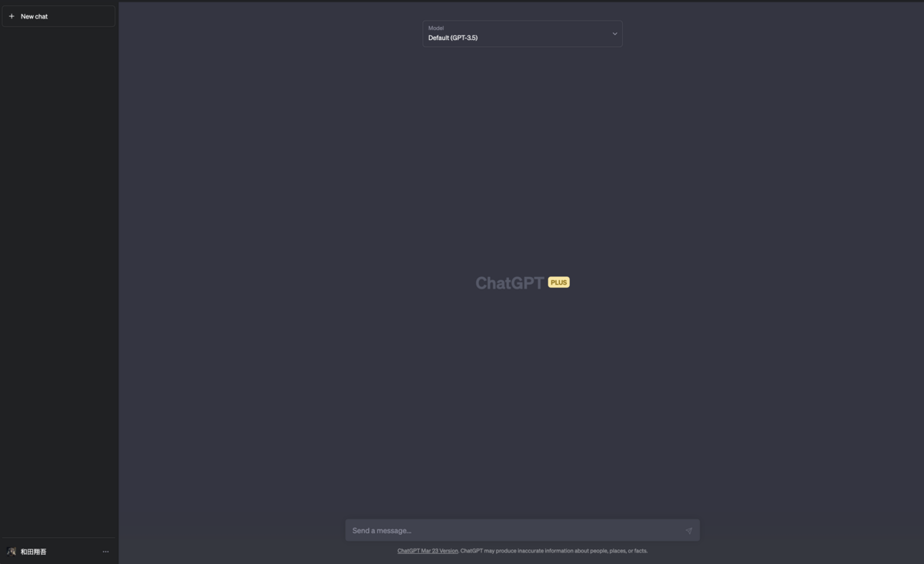This screenshot has width=924, height=564.
Task: Click the paper plane send icon
Action: (688, 530)
